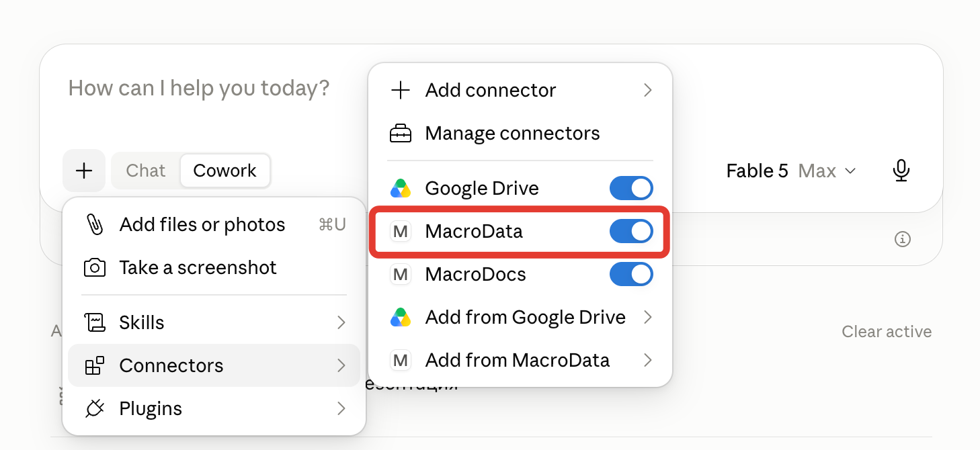Click the microphone voice input icon
980x450 pixels.
coord(901,171)
